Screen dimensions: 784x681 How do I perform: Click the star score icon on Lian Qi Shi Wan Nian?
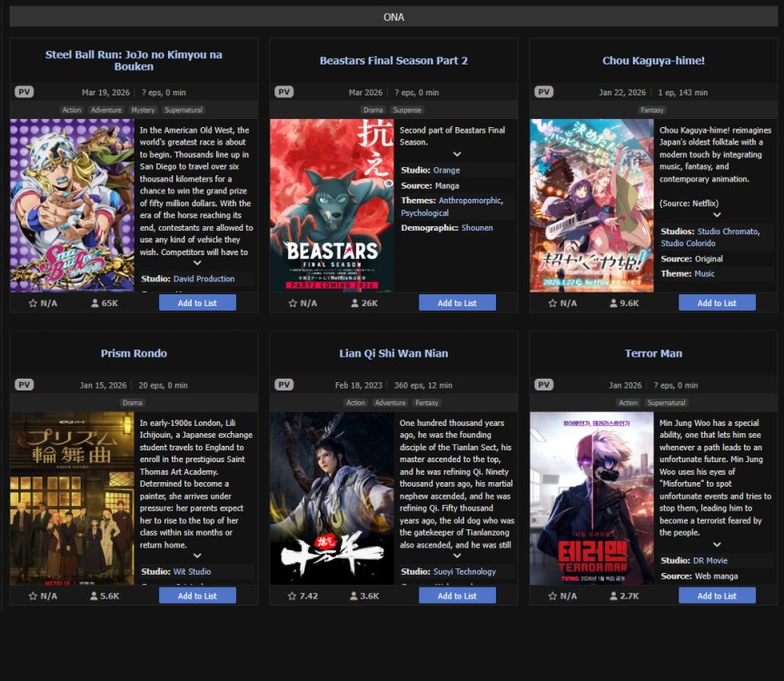coord(293,597)
